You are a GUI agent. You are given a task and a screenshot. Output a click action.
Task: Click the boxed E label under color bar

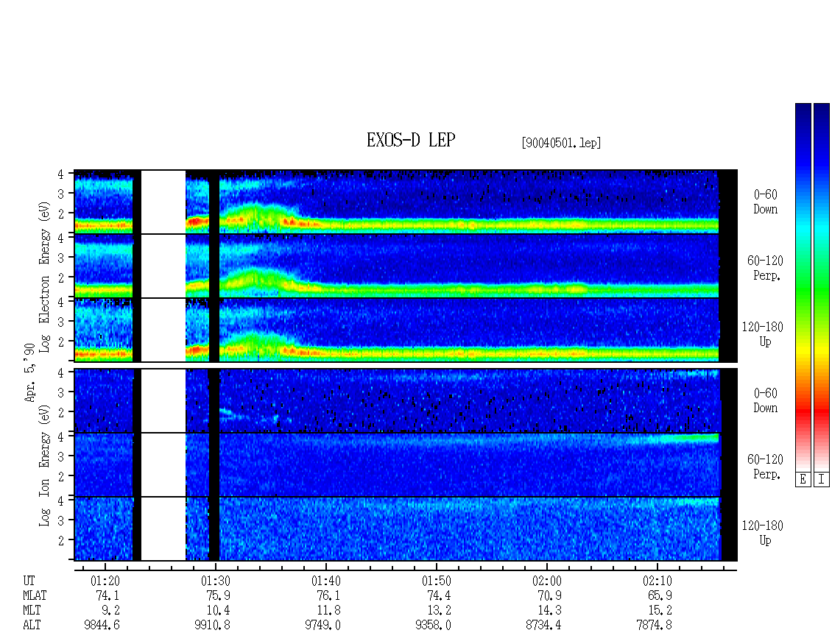coord(803,479)
